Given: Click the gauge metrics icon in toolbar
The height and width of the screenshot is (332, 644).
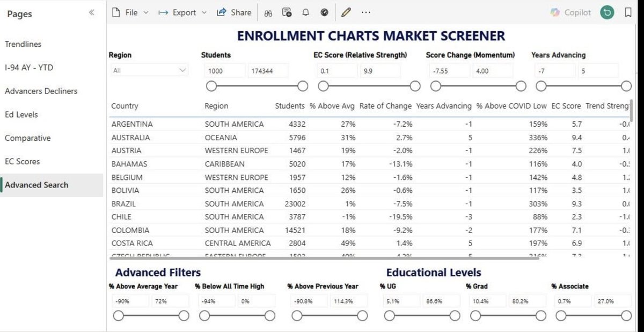Looking at the screenshot, I should click(324, 12).
